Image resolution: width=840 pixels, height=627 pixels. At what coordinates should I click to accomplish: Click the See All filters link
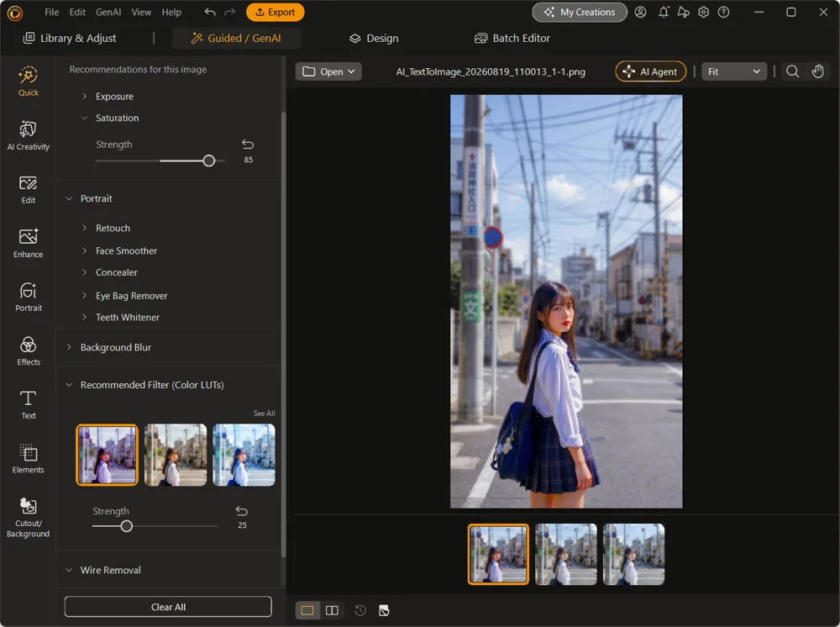[x=264, y=414]
